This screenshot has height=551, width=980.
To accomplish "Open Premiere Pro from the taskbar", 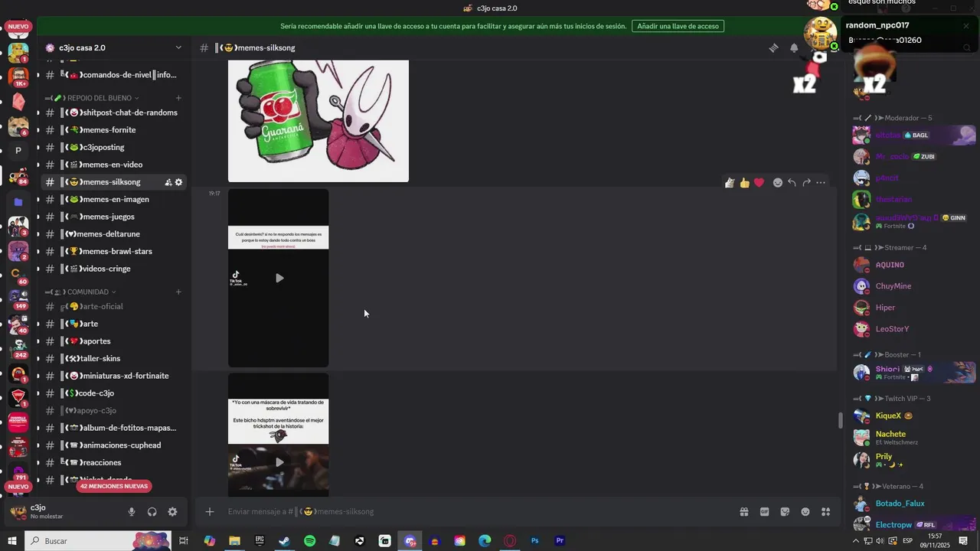I will click(560, 541).
